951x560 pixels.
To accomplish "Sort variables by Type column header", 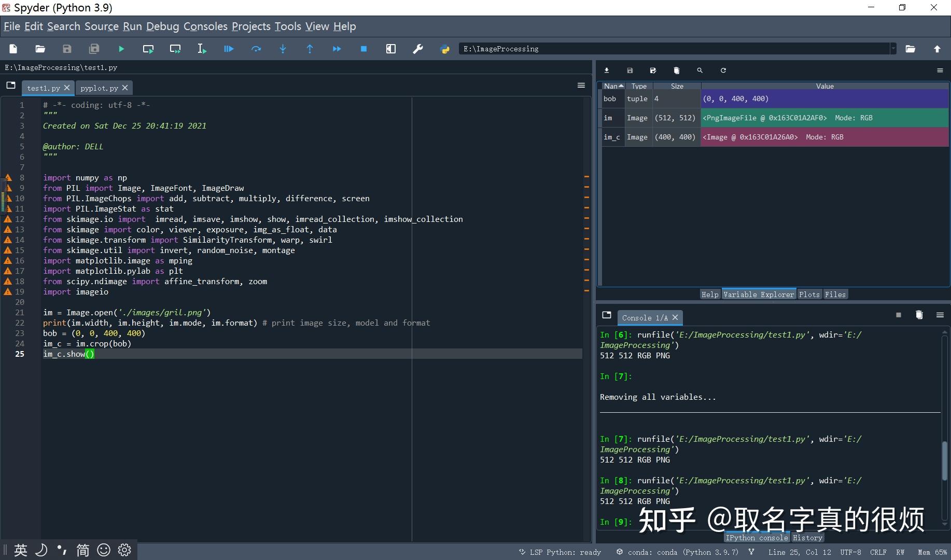I will [x=639, y=86].
